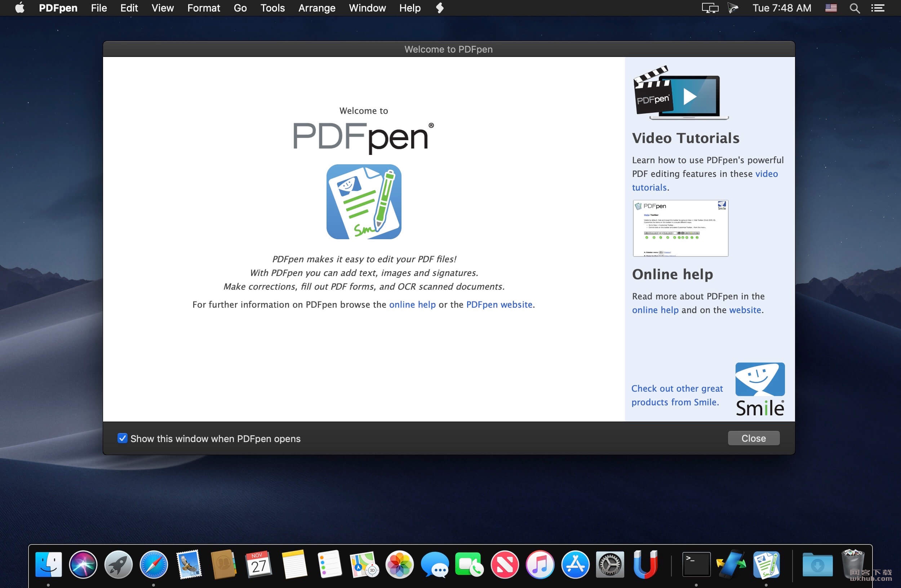The height and width of the screenshot is (588, 901).
Task: Click the large PDFpen app icon
Action: point(364,201)
